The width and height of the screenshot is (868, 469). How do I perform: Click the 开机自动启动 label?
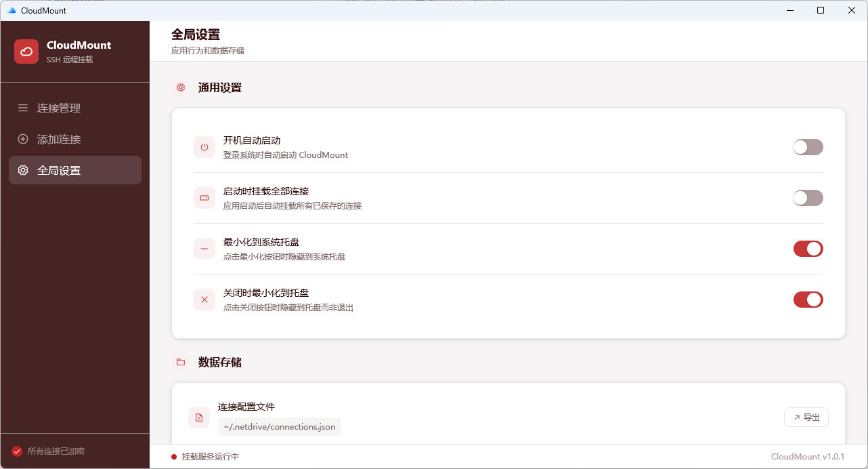[252, 140]
